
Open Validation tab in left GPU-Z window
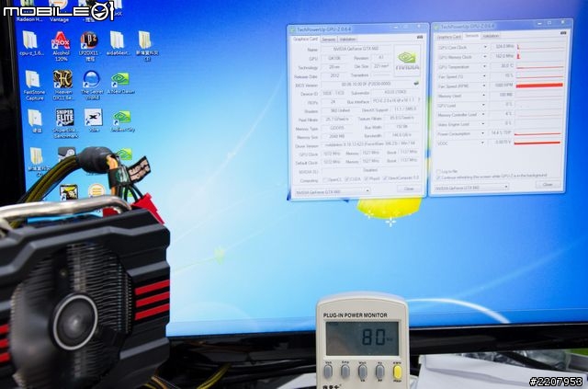347,39
